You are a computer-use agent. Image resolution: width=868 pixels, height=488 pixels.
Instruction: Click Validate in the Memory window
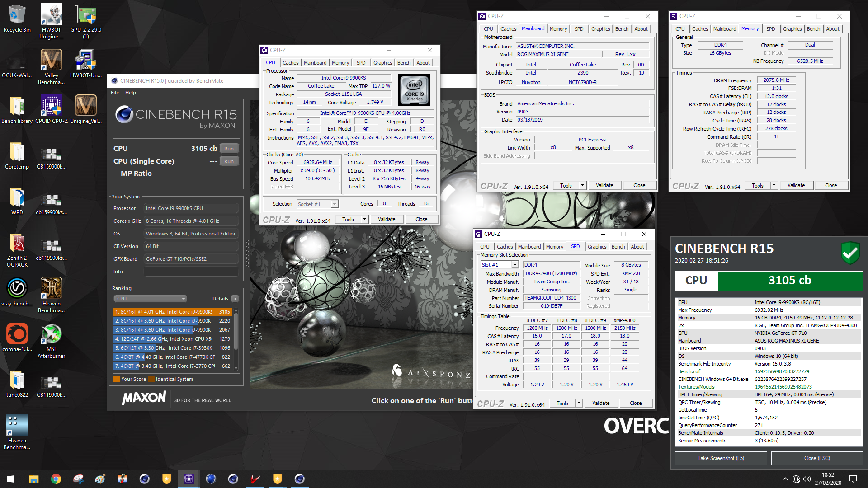coord(796,185)
